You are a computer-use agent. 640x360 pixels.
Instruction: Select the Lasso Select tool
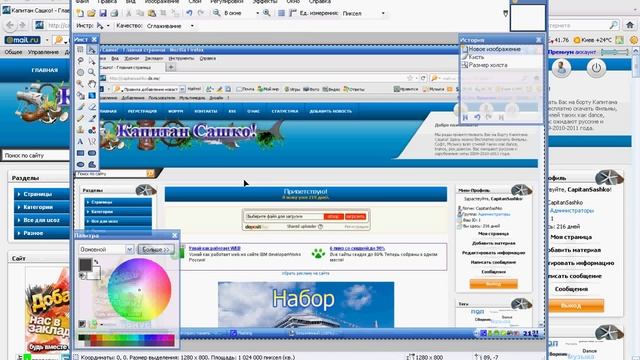tap(80, 61)
